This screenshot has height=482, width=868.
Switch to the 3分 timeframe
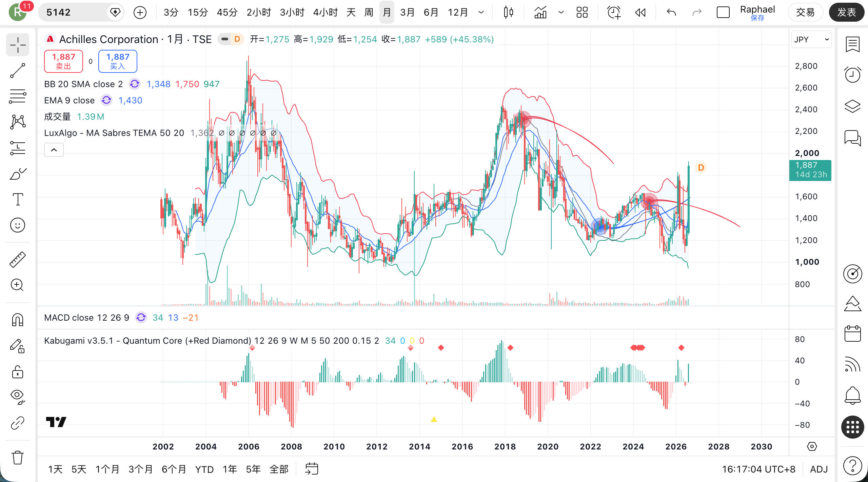pos(171,13)
